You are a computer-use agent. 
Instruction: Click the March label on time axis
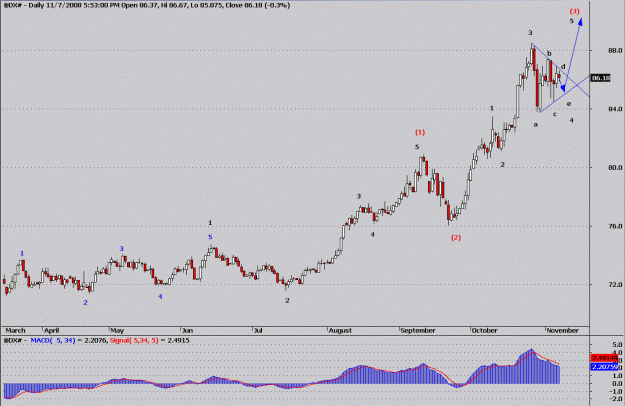[x=16, y=330]
